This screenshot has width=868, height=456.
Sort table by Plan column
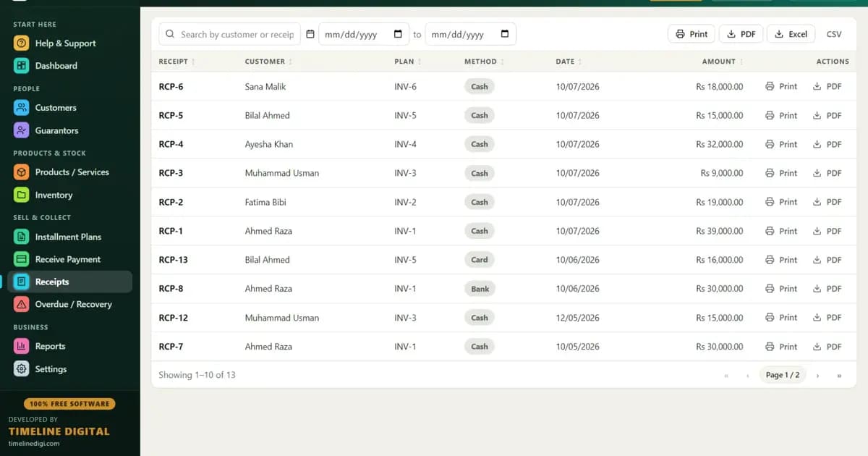click(x=408, y=62)
